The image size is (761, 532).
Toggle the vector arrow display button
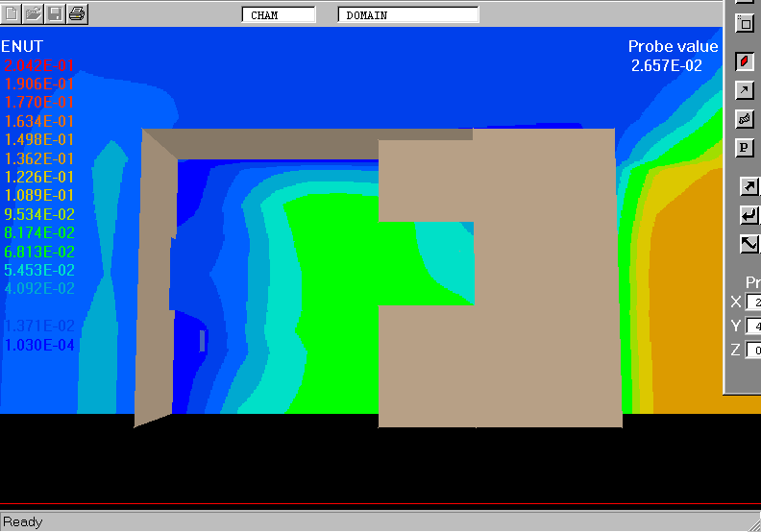click(x=745, y=90)
